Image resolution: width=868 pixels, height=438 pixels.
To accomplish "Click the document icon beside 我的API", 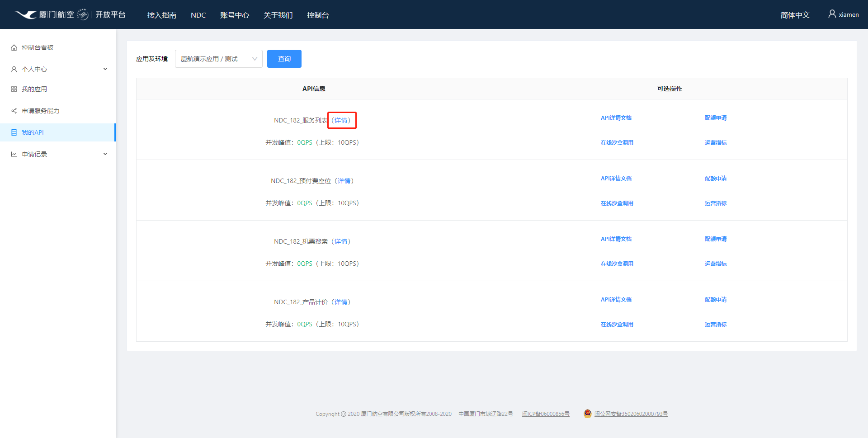I will pos(14,132).
